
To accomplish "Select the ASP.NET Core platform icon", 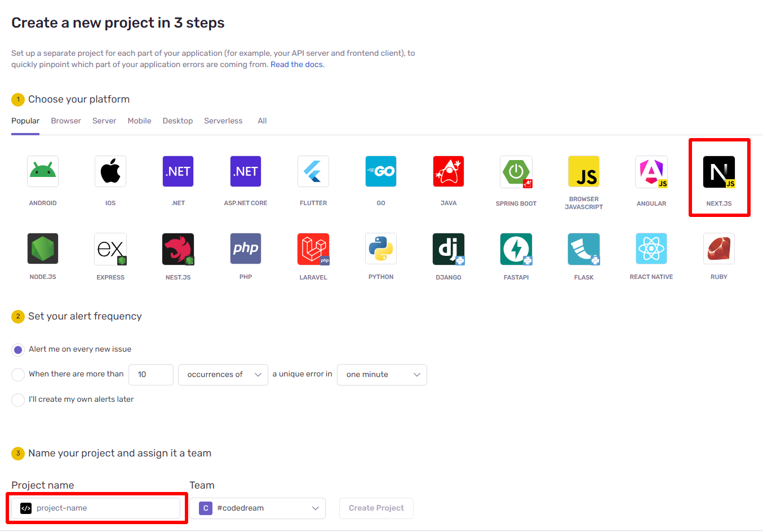I will [x=246, y=171].
